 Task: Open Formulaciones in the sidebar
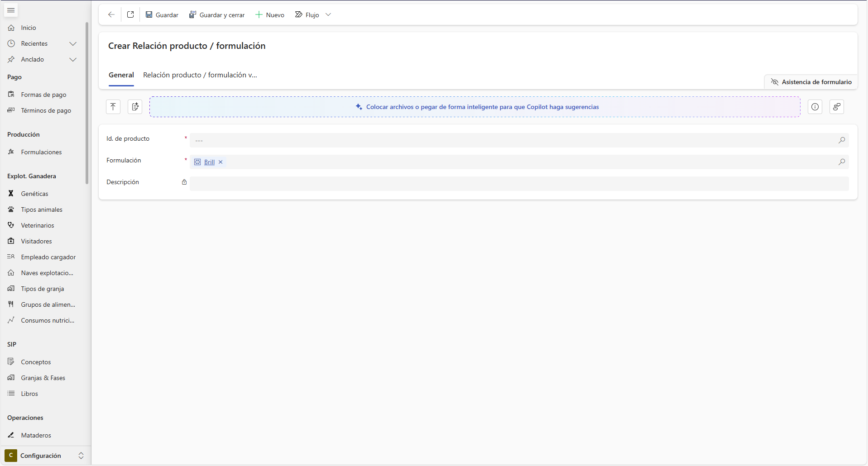pyautogui.click(x=41, y=152)
